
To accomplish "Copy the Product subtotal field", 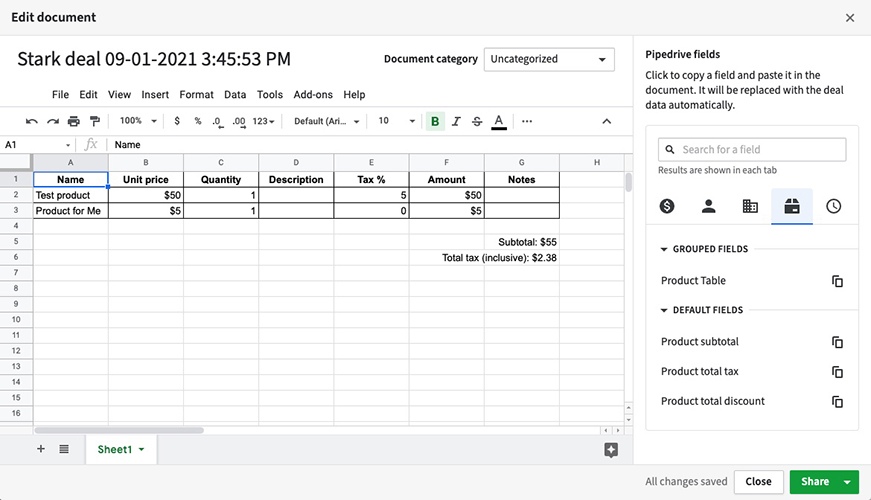I will click(837, 342).
